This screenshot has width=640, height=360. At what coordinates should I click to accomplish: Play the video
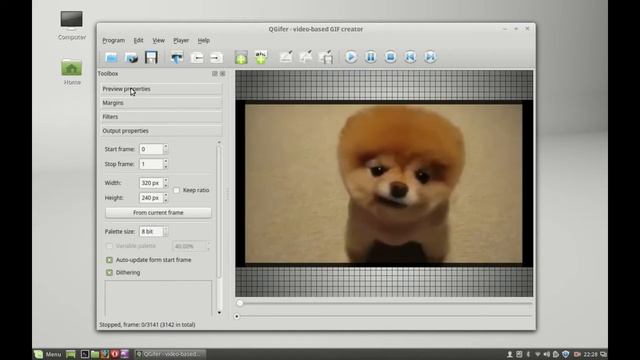(x=351, y=57)
